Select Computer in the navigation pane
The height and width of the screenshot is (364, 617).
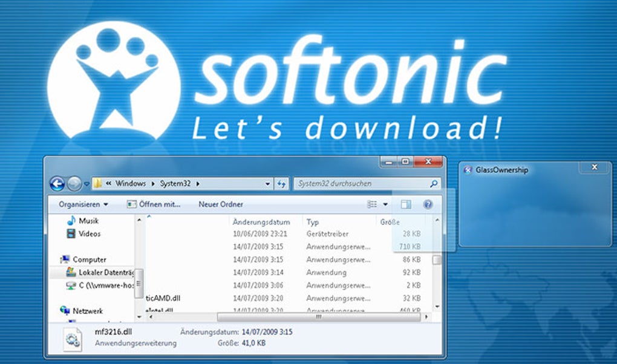(x=83, y=260)
